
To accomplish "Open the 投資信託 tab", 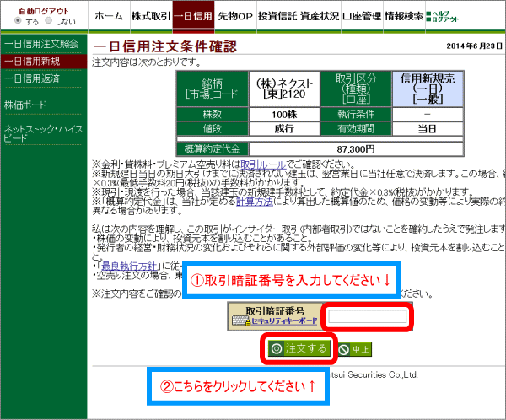I will coord(277,16).
